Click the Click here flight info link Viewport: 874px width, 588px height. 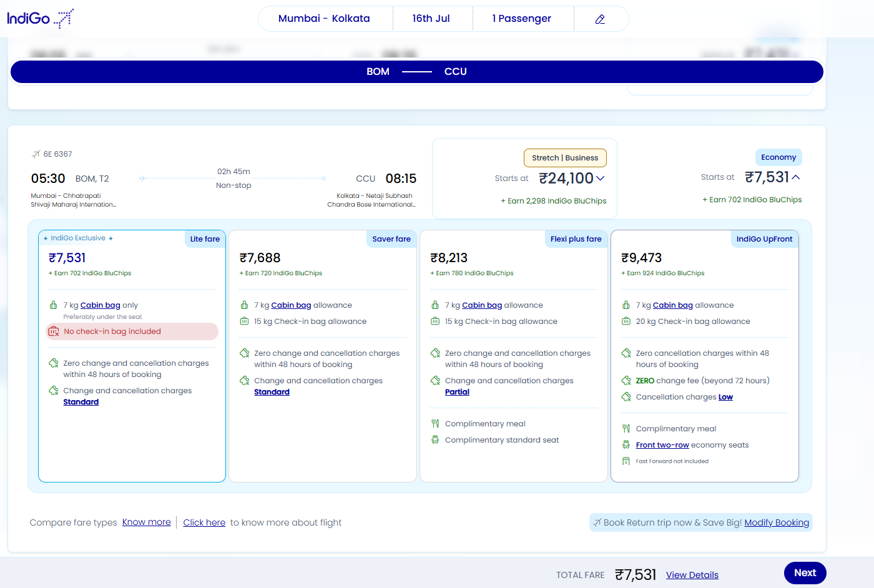[x=204, y=522]
